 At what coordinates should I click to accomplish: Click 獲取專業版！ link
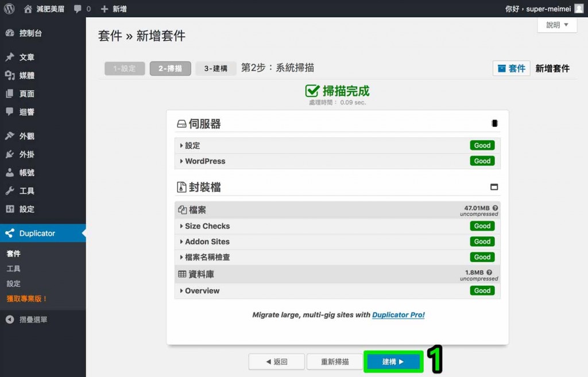27,299
